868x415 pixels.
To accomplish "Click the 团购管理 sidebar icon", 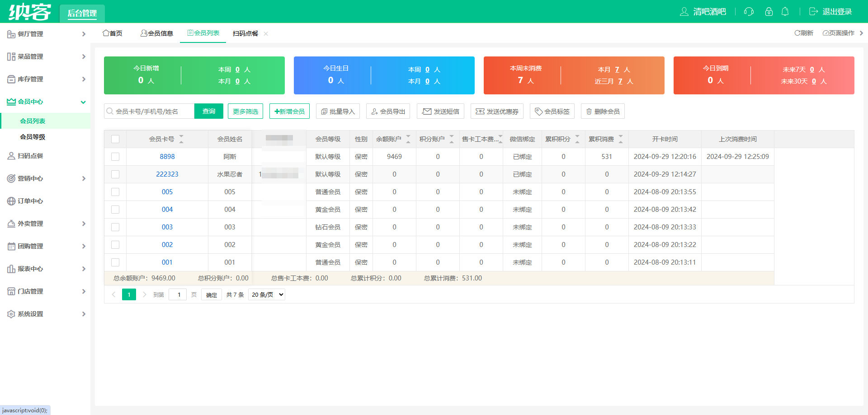I will (x=11, y=246).
